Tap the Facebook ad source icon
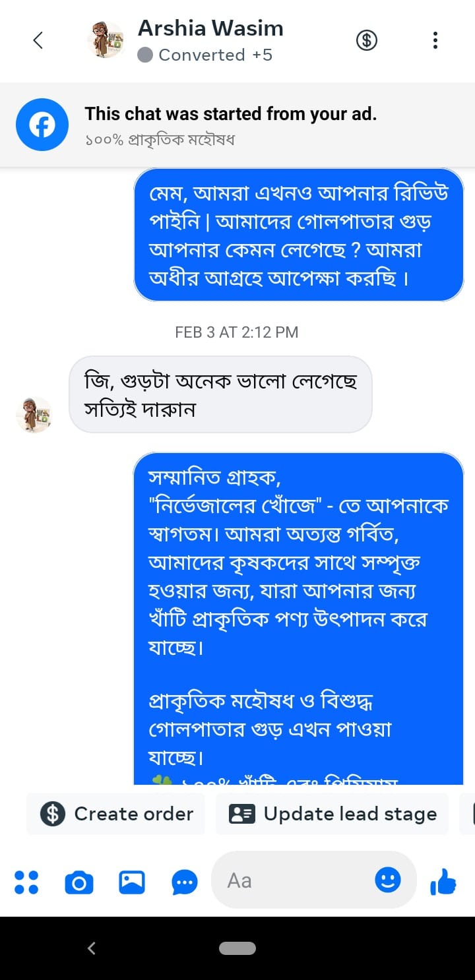475x980 pixels. (42, 125)
